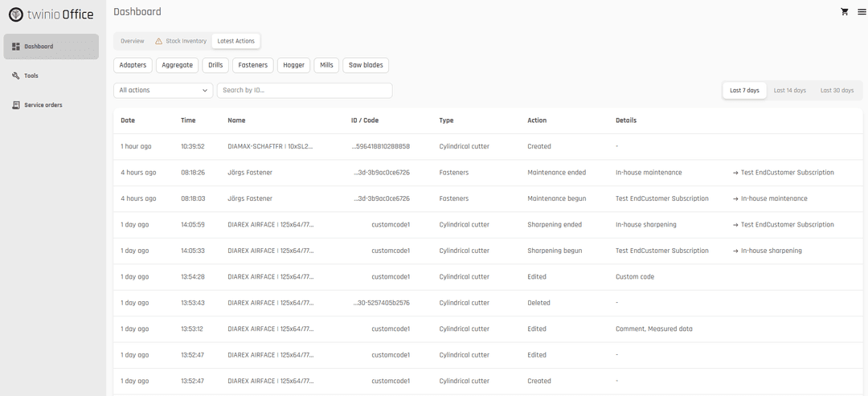Screen dimensions: 868x396
Task: Click the twinio Office logo
Action: (51, 14)
